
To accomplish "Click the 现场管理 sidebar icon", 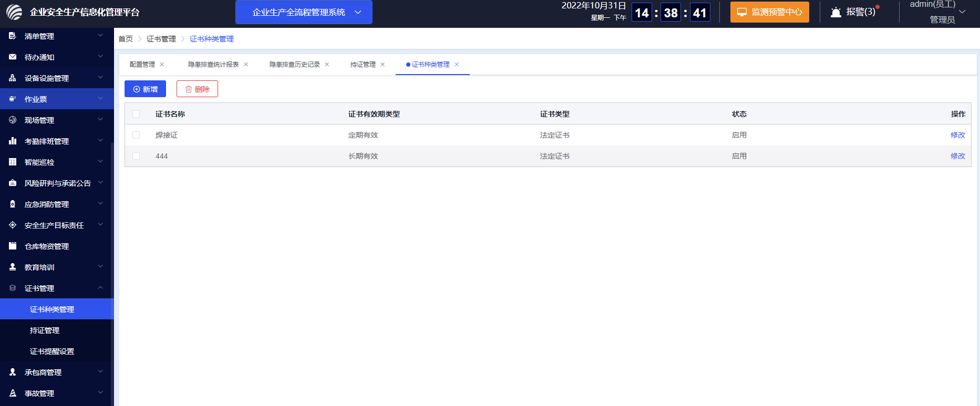I will pos(13,120).
